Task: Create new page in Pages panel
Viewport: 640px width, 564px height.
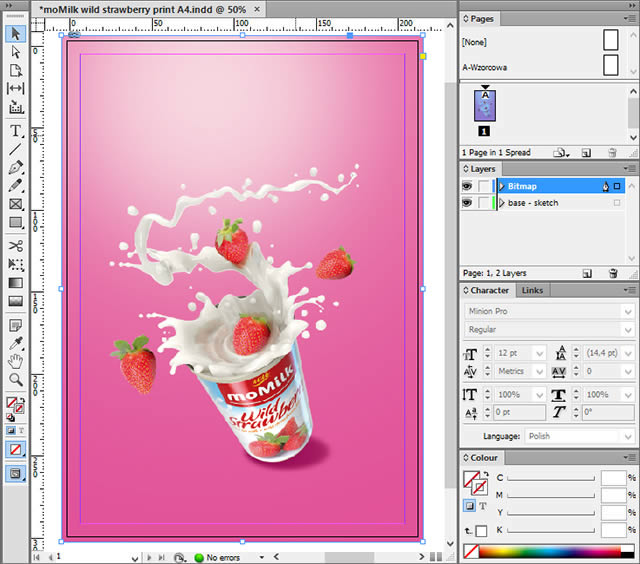Action: pyautogui.click(x=586, y=153)
